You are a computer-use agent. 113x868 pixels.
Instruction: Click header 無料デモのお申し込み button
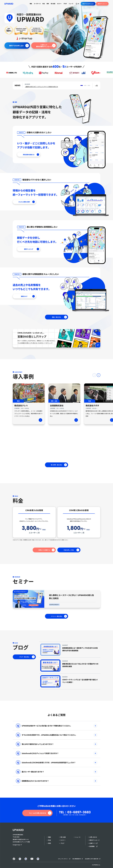pyautogui.click(x=88, y=4)
